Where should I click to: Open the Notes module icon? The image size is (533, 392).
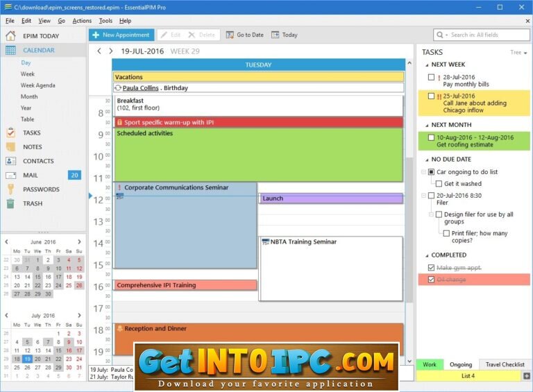coord(10,147)
